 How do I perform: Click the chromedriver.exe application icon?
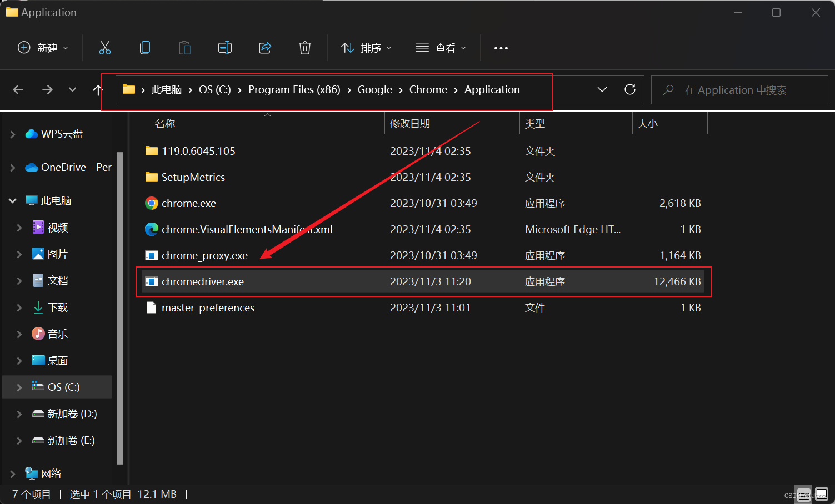[x=152, y=281]
